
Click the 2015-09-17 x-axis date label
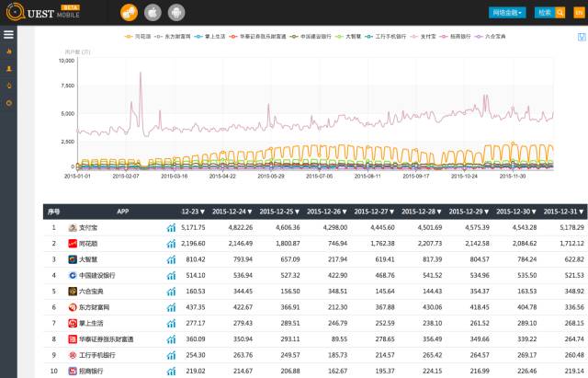[416, 176]
